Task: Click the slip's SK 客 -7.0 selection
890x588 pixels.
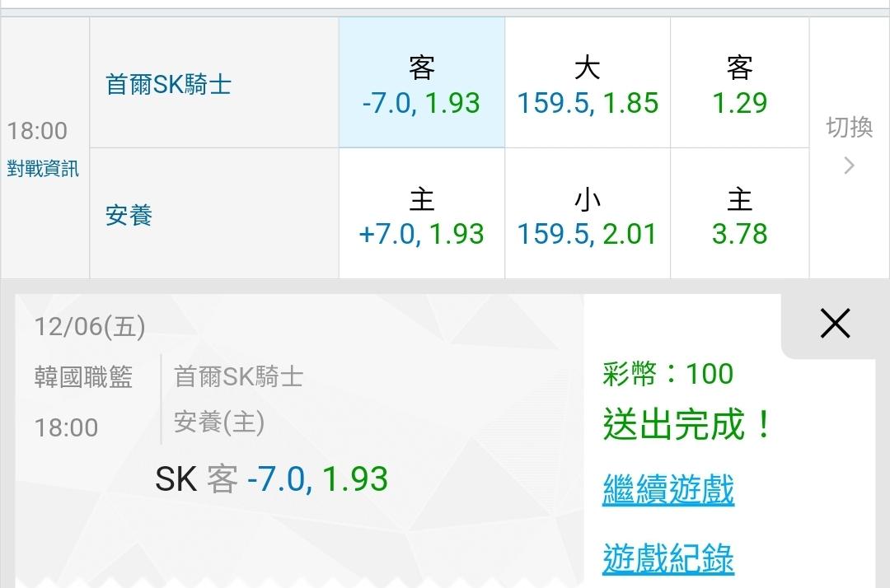Action: click(x=271, y=479)
